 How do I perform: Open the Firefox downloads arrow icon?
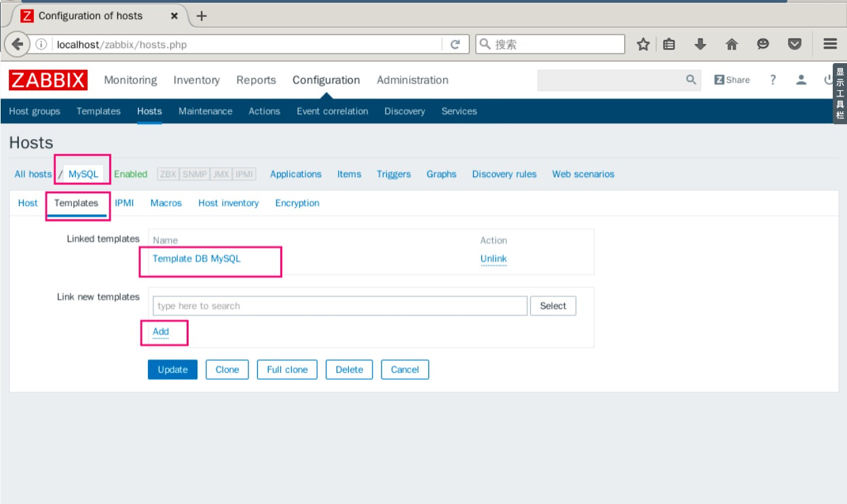point(699,43)
